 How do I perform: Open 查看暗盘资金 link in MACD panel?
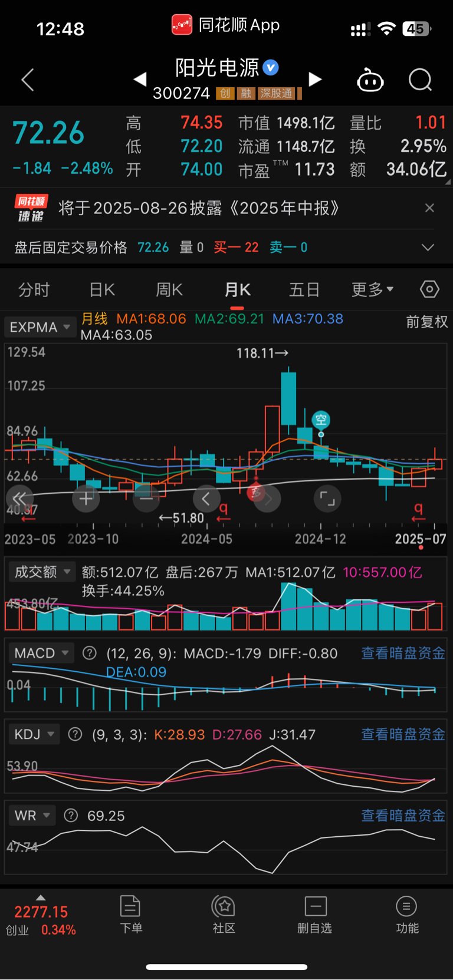coord(403,653)
